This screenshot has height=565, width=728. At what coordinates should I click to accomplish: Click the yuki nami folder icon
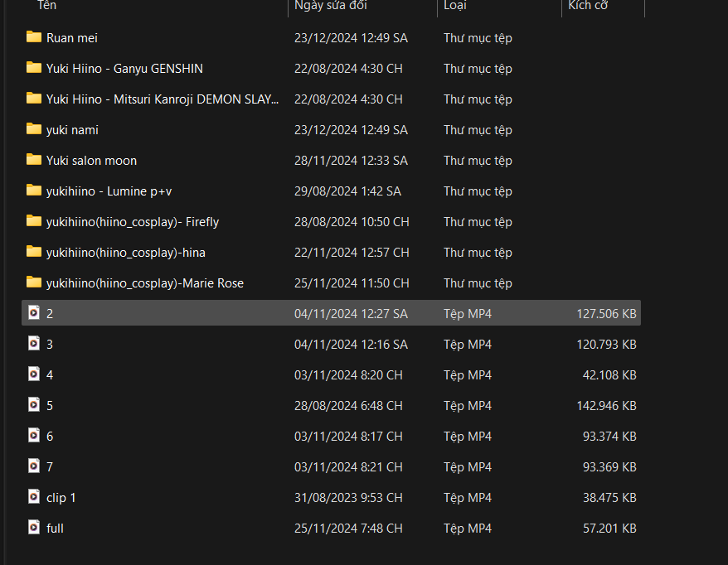point(34,129)
